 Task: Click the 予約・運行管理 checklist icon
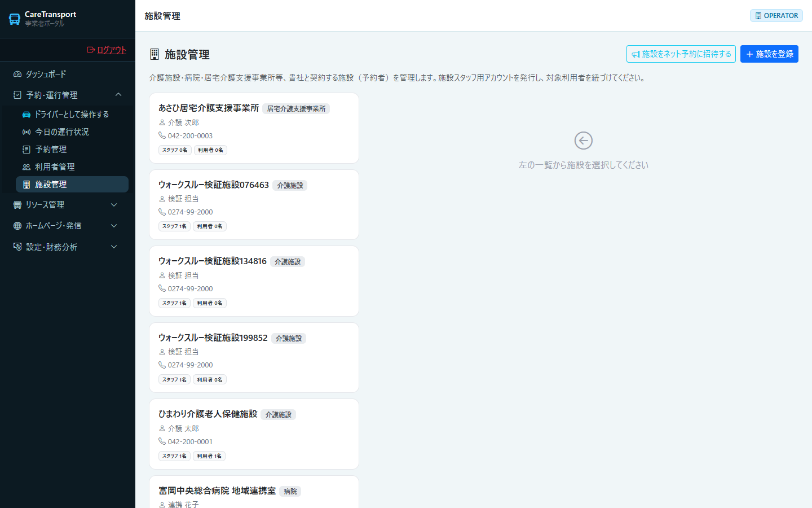[x=17, y=95]
